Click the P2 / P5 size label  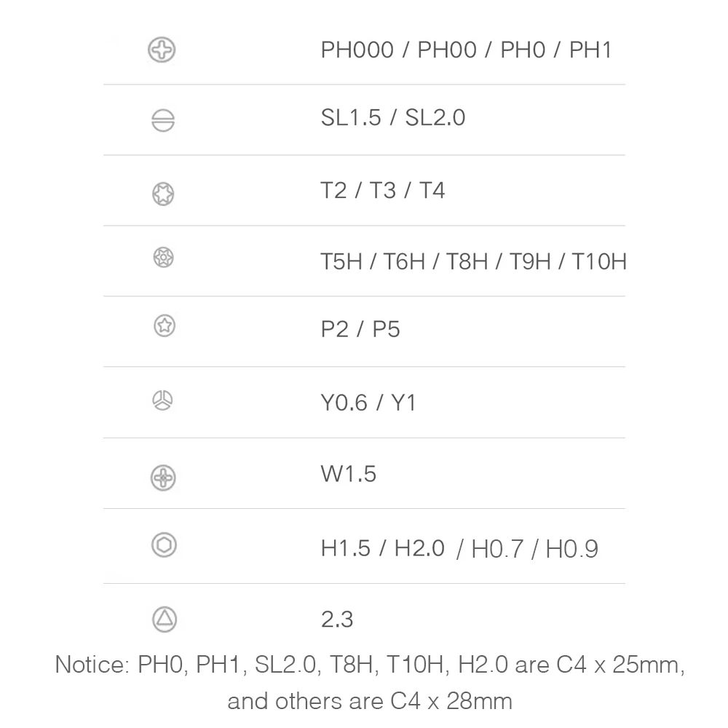coord(360,329)
